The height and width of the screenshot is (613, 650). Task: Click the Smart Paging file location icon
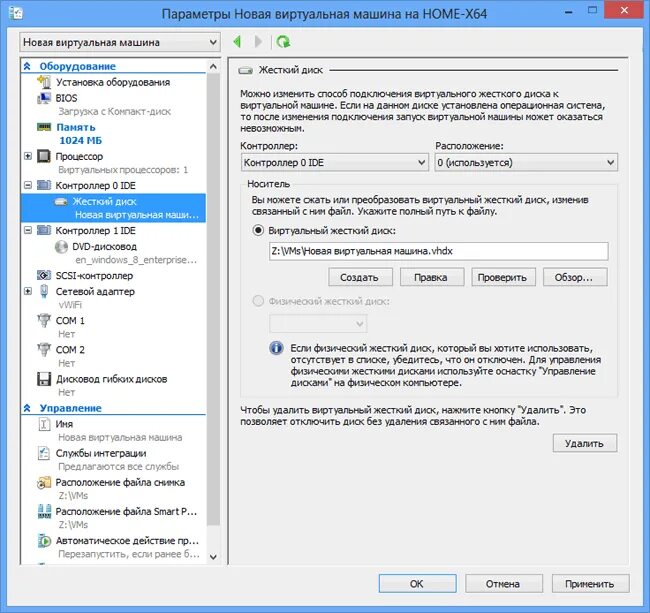coord(44,511)
